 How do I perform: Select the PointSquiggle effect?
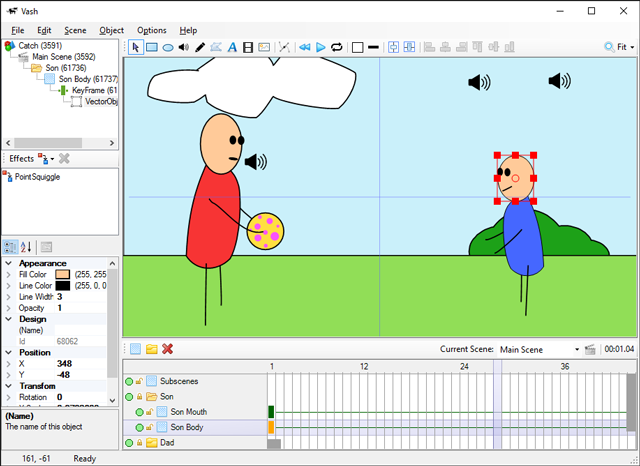point(37,177)
